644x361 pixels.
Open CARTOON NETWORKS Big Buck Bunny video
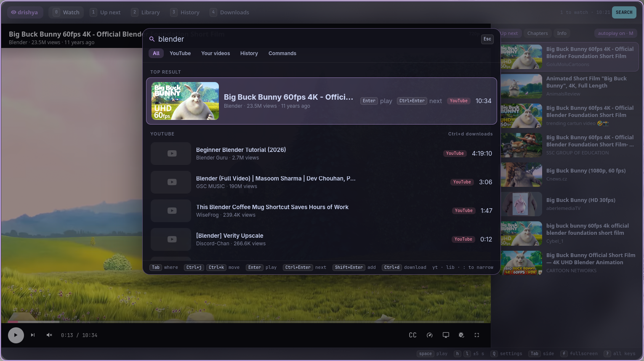pos(569,263)
